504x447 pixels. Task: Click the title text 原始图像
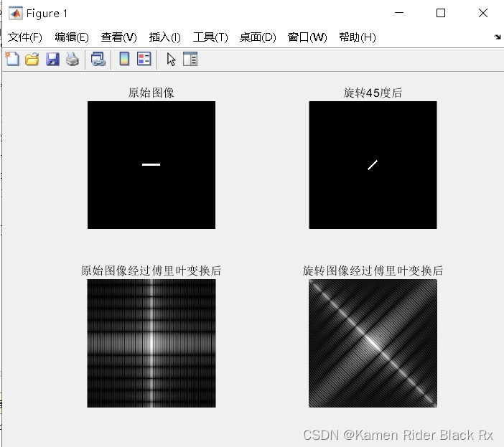click(151, 93)
